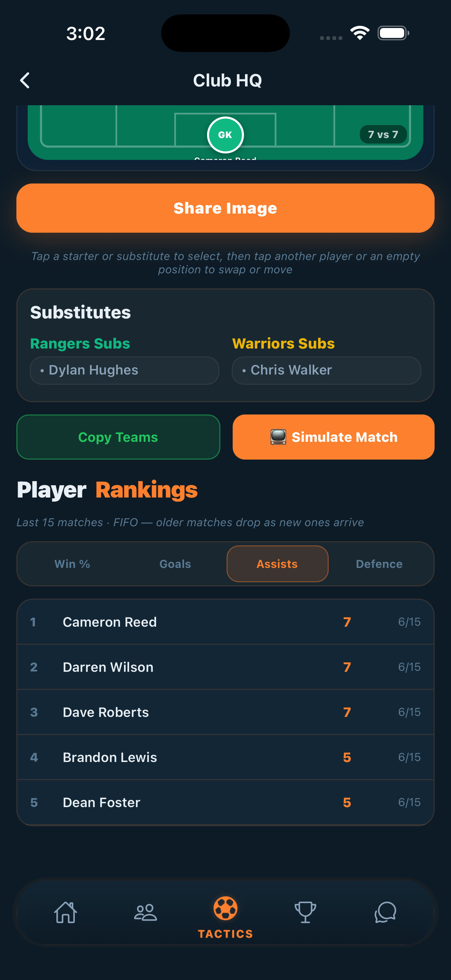Viewport: 451px width, 980px height.
Task: Open the Trophy tab icon
Action: 305,912
